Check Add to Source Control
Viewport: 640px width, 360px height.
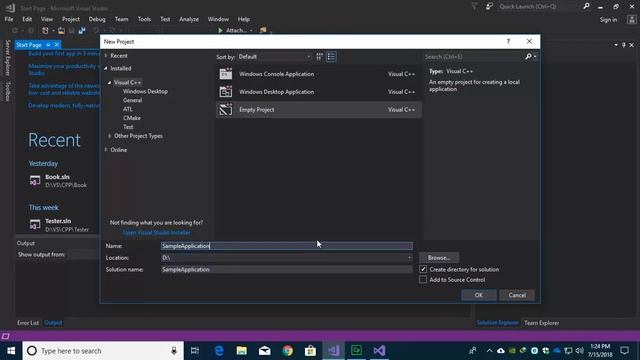point(423,280)
